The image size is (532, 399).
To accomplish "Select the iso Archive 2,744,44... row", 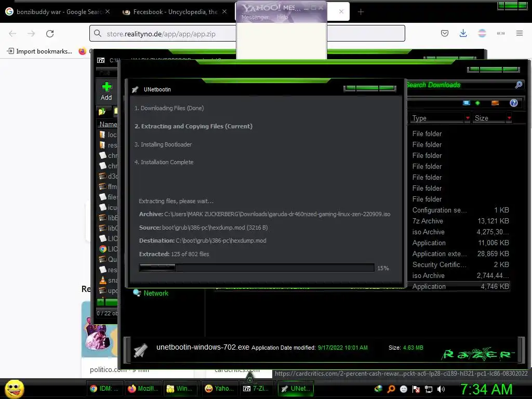I will coord(460,275).
